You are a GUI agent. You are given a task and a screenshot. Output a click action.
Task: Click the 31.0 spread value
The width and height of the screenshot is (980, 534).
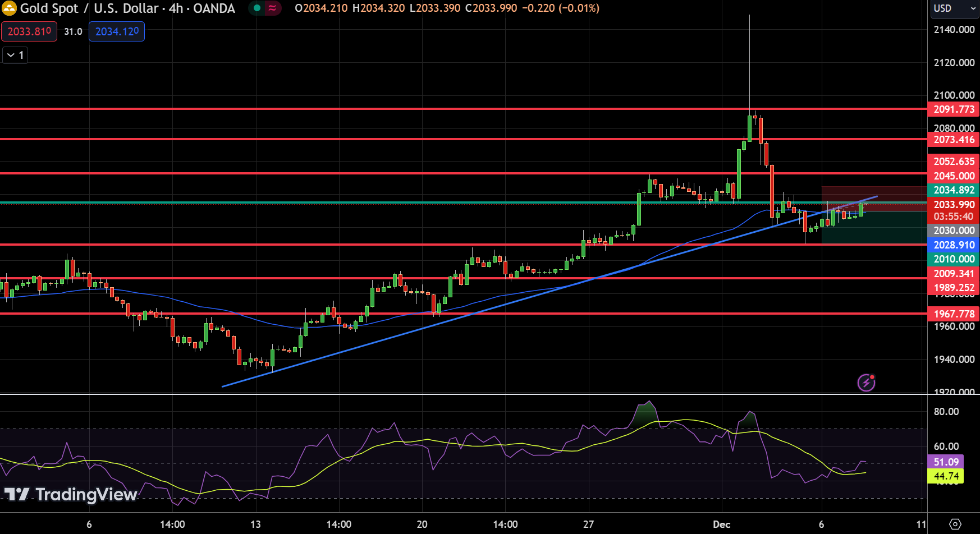tap(73, 31)
